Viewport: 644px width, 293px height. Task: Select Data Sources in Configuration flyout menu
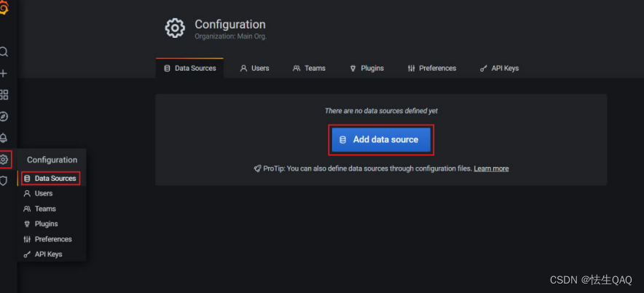tap(50, 179)
